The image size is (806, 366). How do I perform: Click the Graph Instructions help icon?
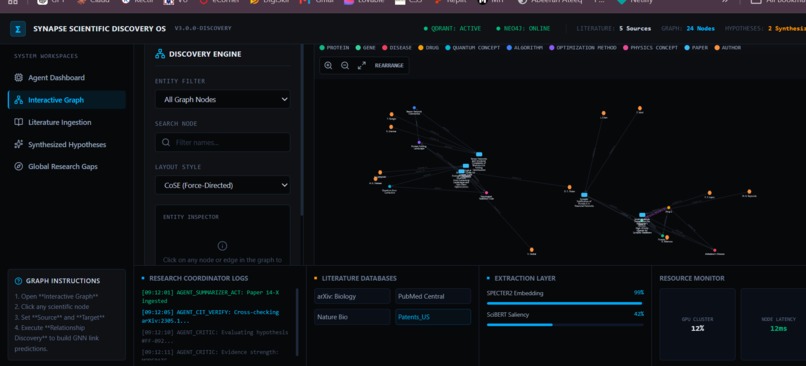pos(19,281)
